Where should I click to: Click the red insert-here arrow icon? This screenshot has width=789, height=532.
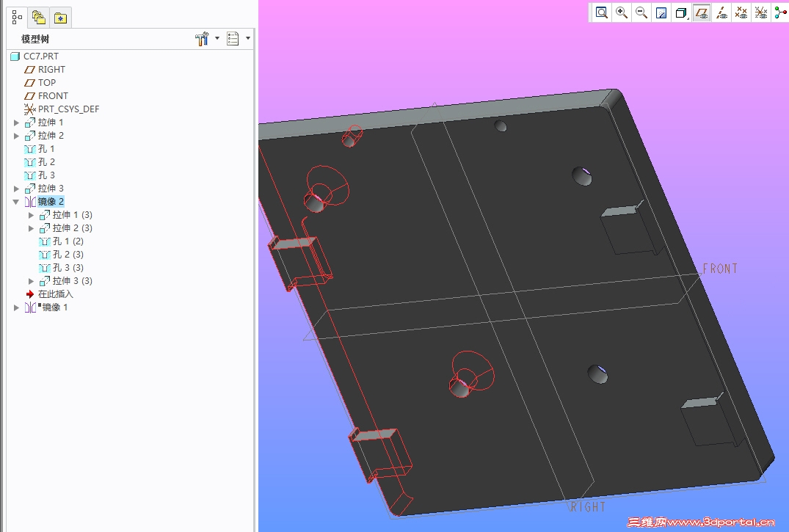pos(29,294)
